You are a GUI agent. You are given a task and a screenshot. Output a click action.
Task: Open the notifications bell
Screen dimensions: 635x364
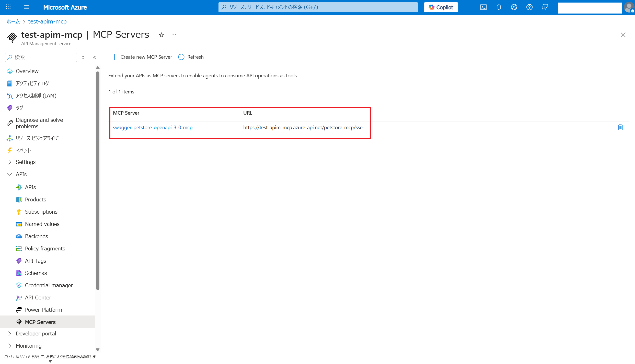499,7
